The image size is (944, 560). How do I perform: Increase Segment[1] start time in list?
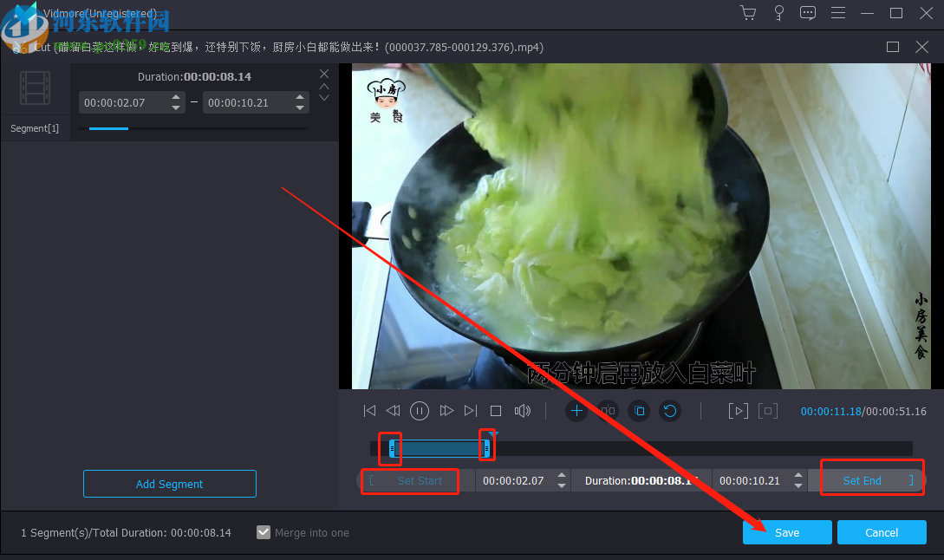[176, 97]
